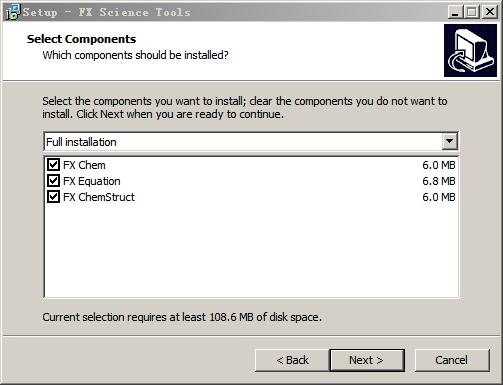
Task: Click the 6.0 MB size next to FX Chem
Action: [439, 165]
